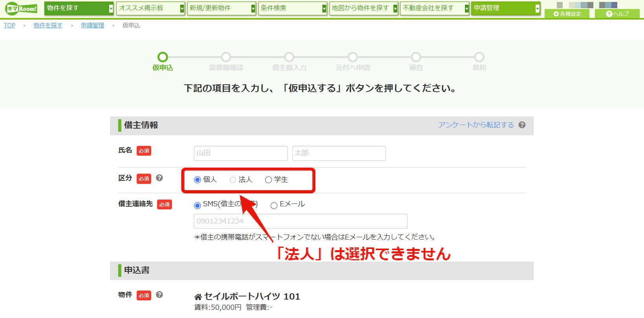Expand the 申請管理 dropdown arrow
Image resolution: width=644 pixels, height=318 pixels.
coord(538,9)
